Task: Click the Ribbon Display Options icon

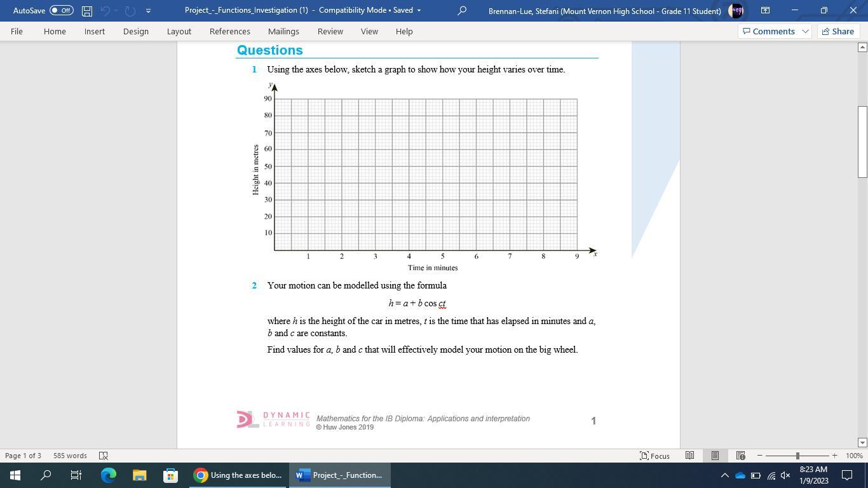Action: click(765, 11)
